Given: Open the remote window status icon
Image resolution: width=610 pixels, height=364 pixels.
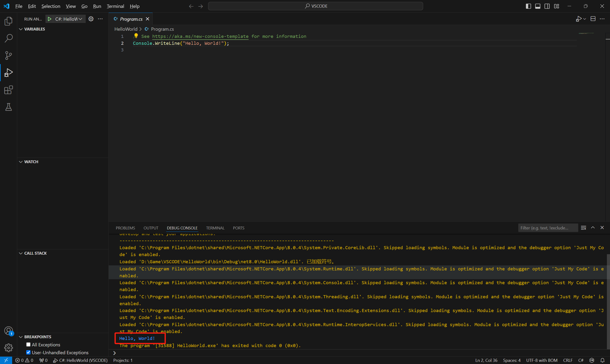Looking at the screenshot, I should [x=6, y=360].
